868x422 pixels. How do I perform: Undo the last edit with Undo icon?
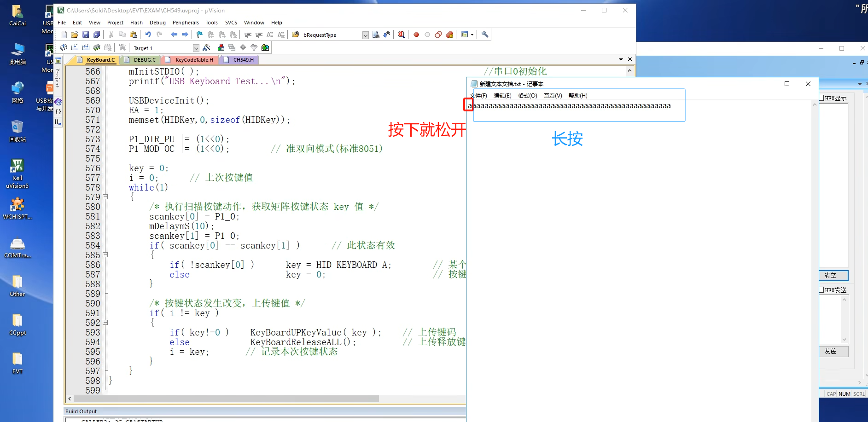click(148, 35)
